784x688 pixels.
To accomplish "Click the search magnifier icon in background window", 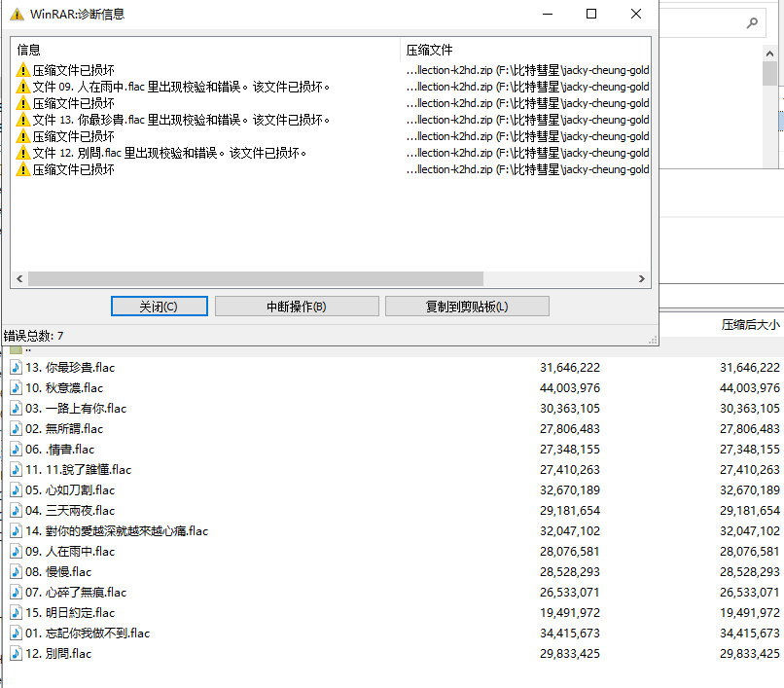I will [752, 23].
